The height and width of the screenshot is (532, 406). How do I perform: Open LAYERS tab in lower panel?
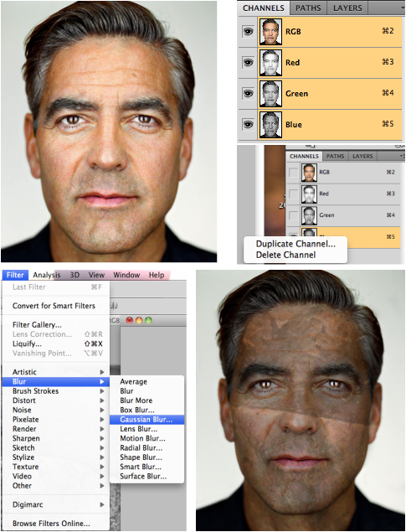(x=362, y=156)
